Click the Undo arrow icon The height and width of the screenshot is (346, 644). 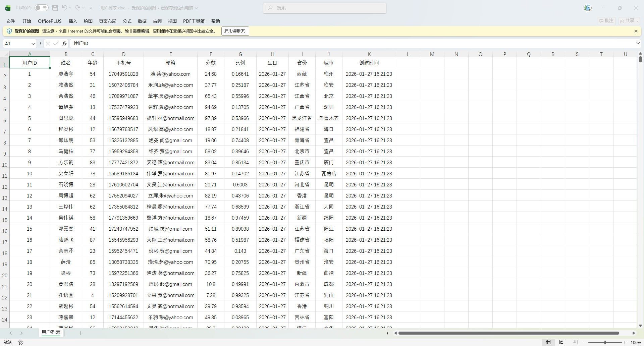65,8
